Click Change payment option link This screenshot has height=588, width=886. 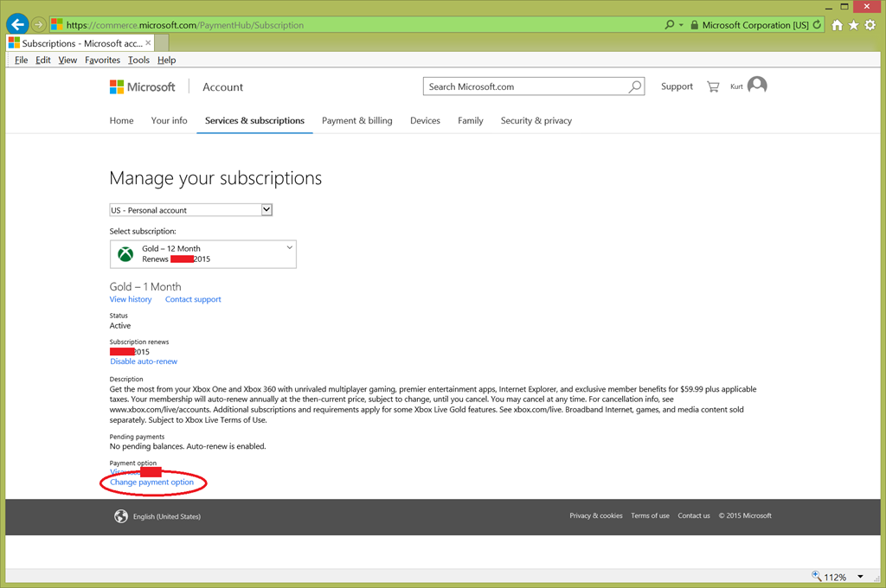coord(152,483)
